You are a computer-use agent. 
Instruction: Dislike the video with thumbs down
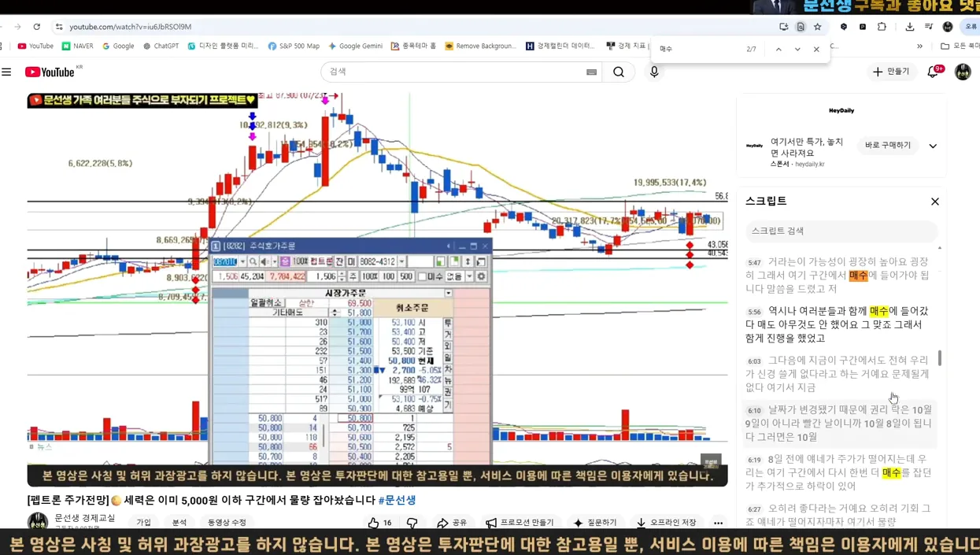412,523
